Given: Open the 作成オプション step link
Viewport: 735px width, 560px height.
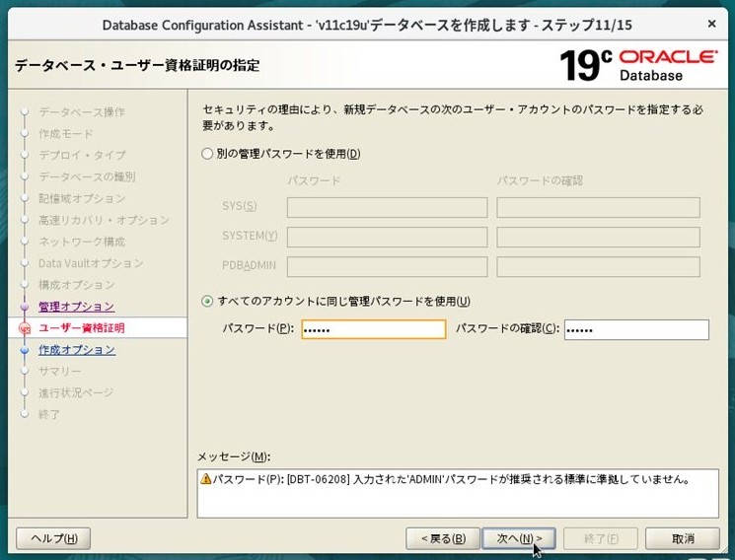Looking at the screenshot, I should tap(77, 350).
